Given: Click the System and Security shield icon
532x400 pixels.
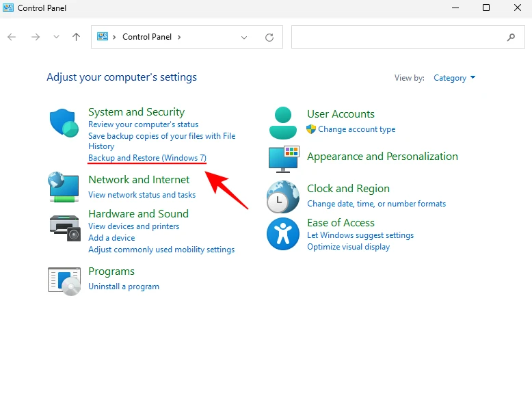Looking at the screenshot, I should point(64,124).
